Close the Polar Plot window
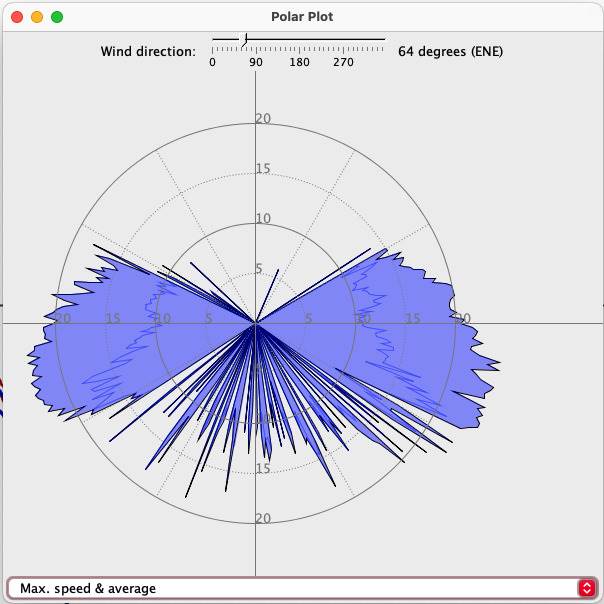 (17, 17)
